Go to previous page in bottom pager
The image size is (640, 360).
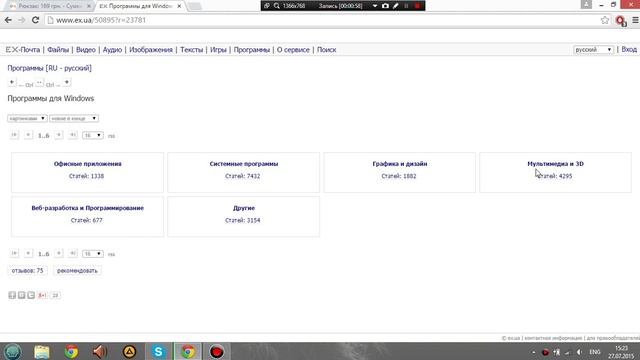(x=28, y=253)
